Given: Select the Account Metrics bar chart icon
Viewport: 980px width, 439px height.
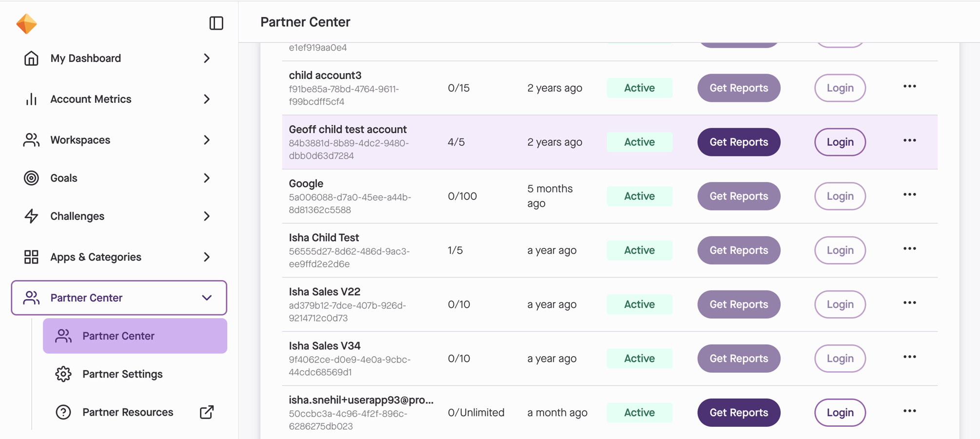Looking at the screenshot, I should [x=31, y=99].
